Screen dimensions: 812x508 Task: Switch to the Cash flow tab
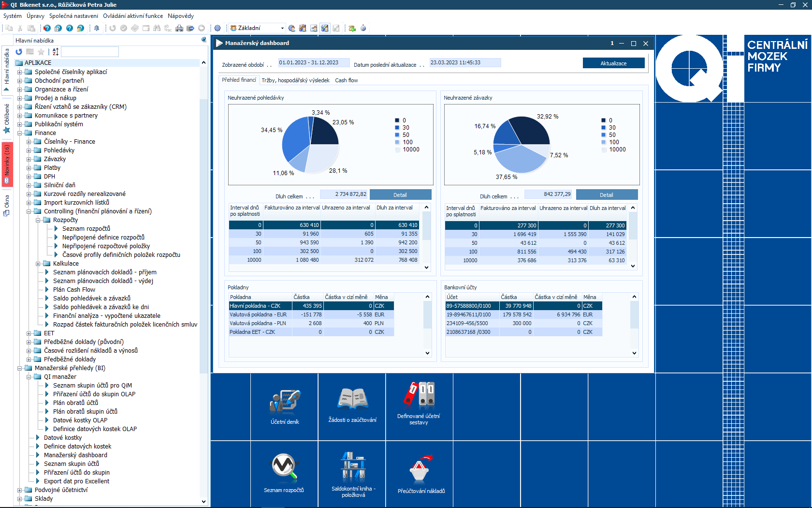(x=347, y=80)
